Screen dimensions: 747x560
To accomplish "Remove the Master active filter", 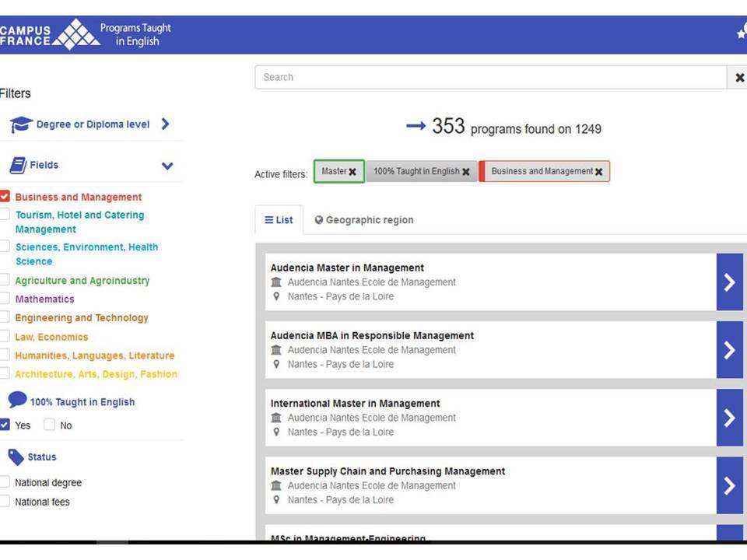I will pos(352,172).
